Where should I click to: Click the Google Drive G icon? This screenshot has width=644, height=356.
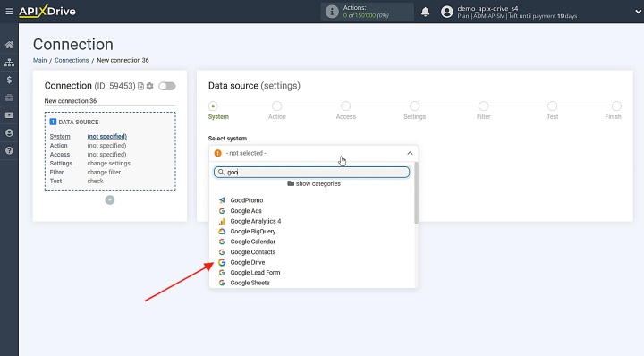click(x=222, y=262)
